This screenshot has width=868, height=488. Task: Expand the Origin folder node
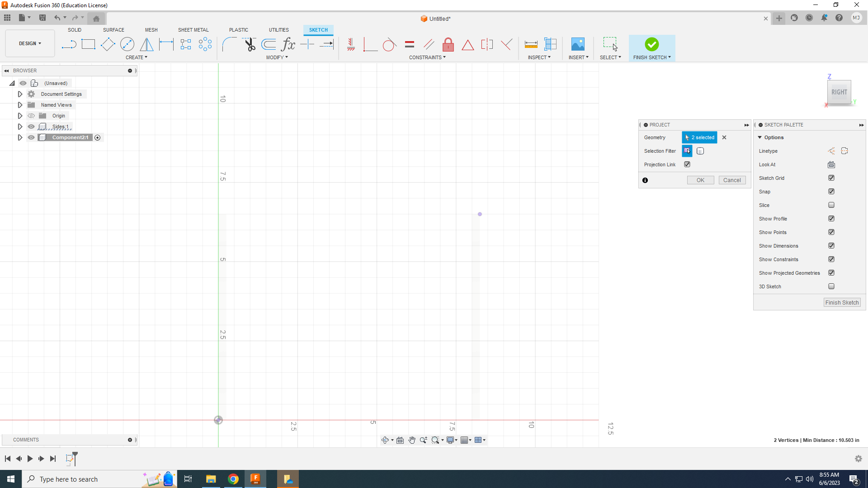(x=20, y=116)
